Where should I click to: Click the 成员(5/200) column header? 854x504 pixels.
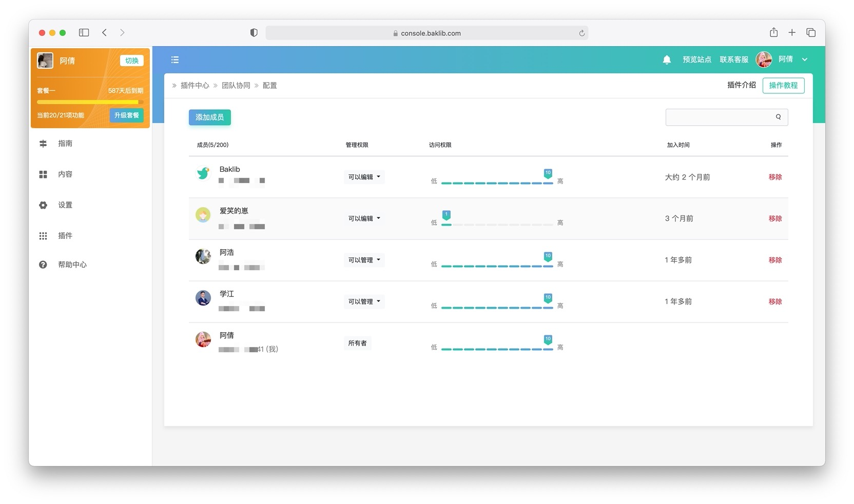[212, 145]
